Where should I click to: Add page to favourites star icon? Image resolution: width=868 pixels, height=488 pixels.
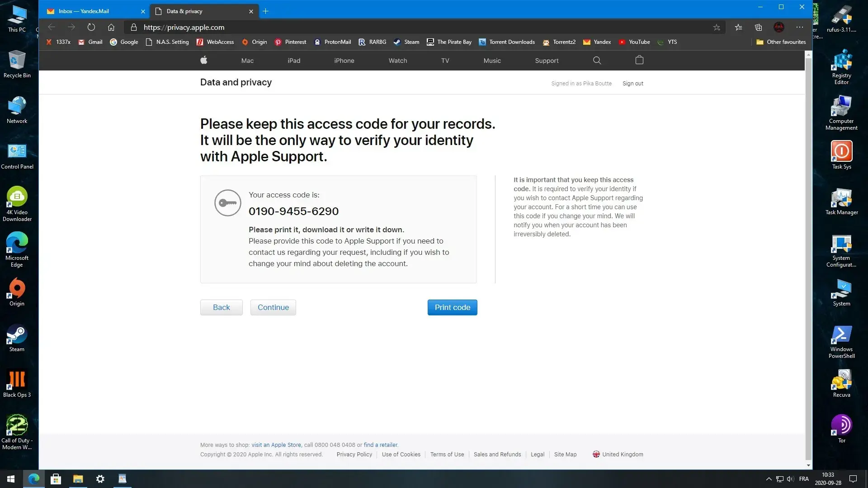point(717,27)
